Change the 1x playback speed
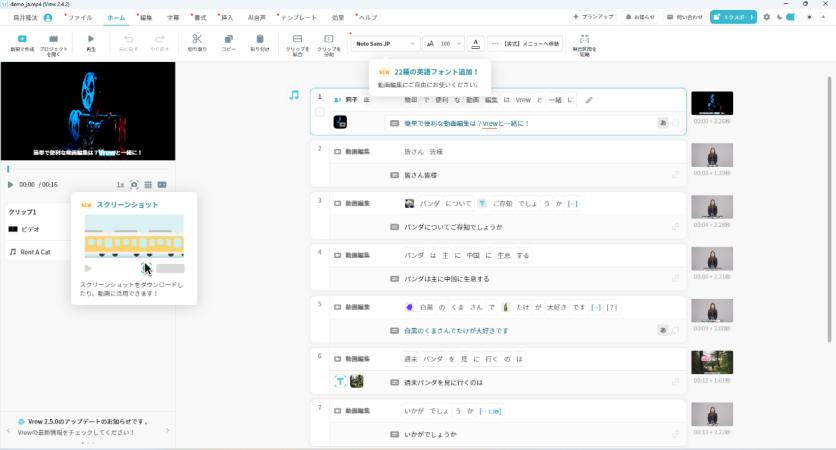836x450 pixels. pyautogui.click(x=120, y=184)
